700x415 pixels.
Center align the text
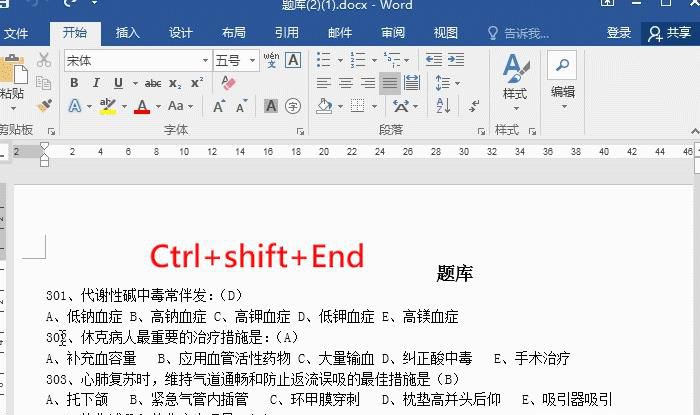pos(346,83)
